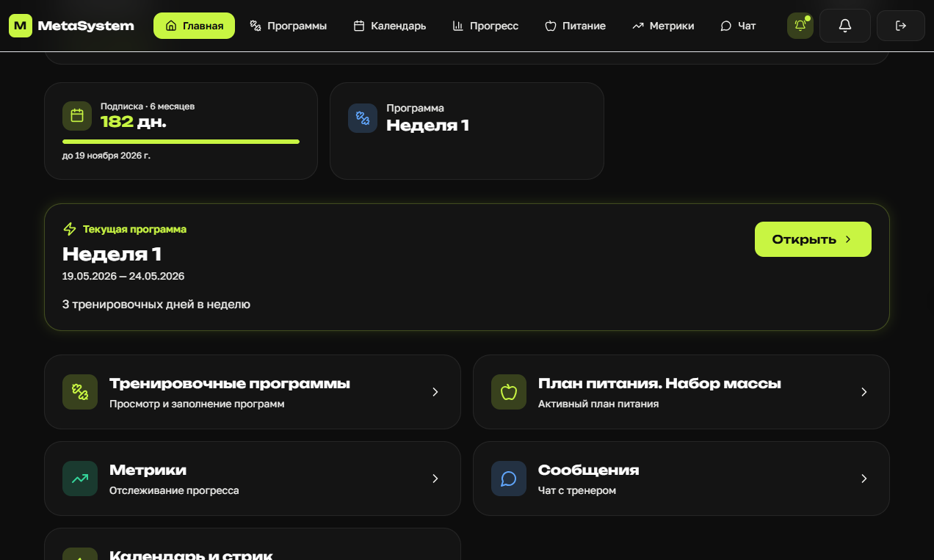Viewport: 934px width, 560px height.
Task: Open the Главная home tab
Action: point(194,26)
